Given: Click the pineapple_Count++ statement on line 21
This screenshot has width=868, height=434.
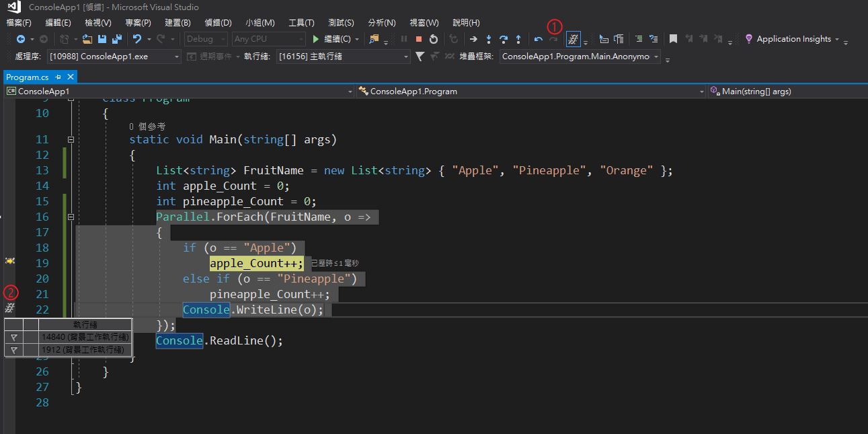Looking at the screenshot, I should [x=270, y=295].
